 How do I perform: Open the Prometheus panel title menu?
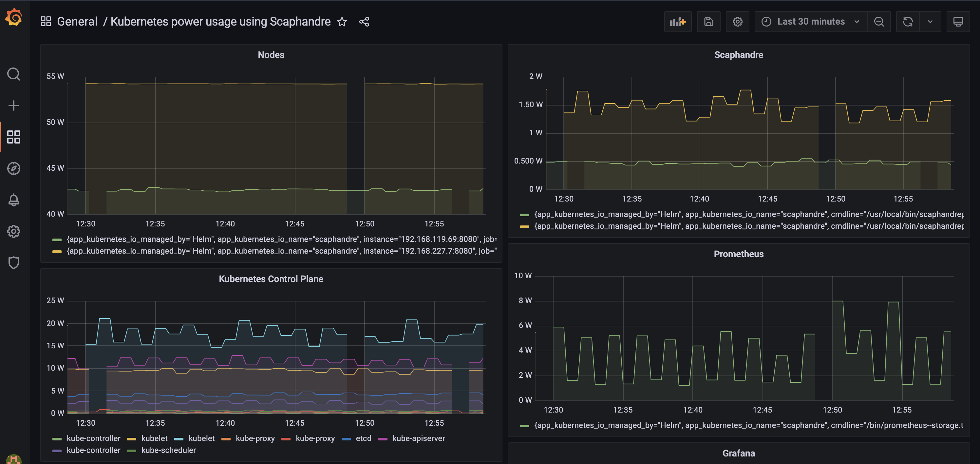[738, 254]
